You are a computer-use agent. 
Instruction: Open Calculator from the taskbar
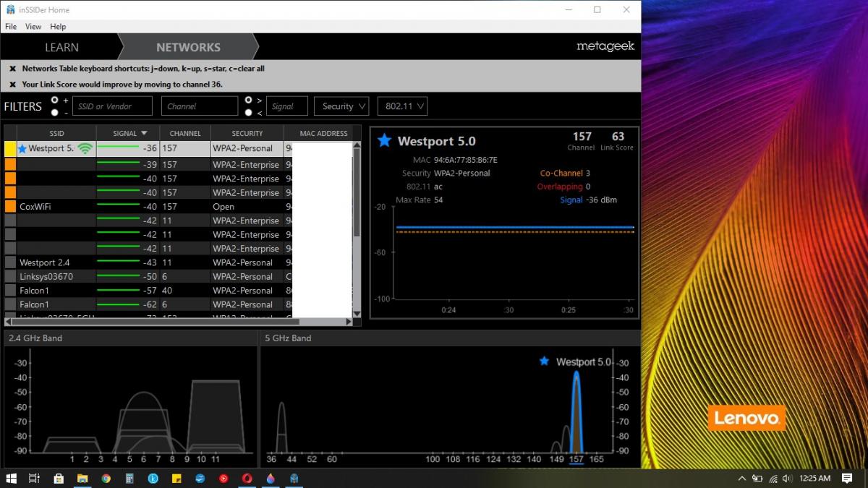click(129, 478)
